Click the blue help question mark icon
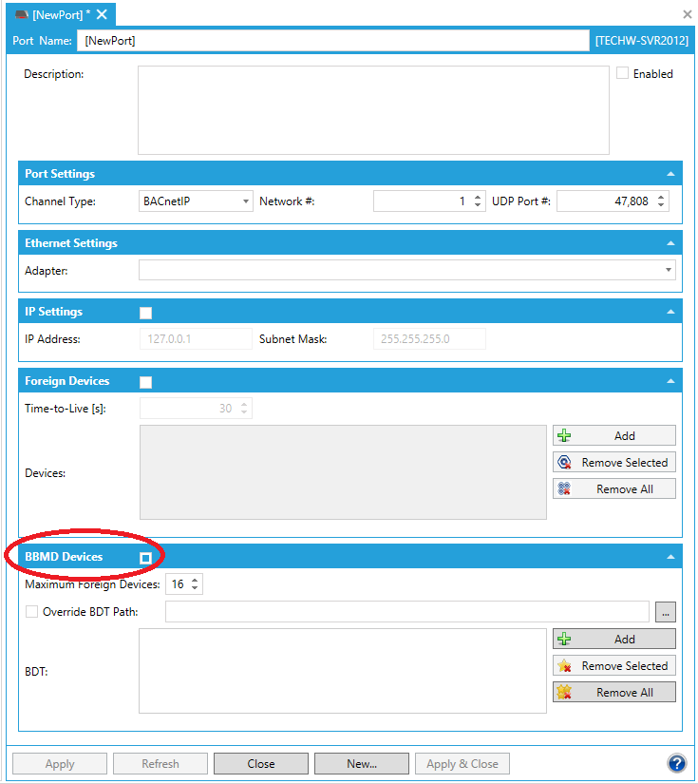The height and width of the screenshot is (784, 698). pyautogui.click(x=676, y=763)
